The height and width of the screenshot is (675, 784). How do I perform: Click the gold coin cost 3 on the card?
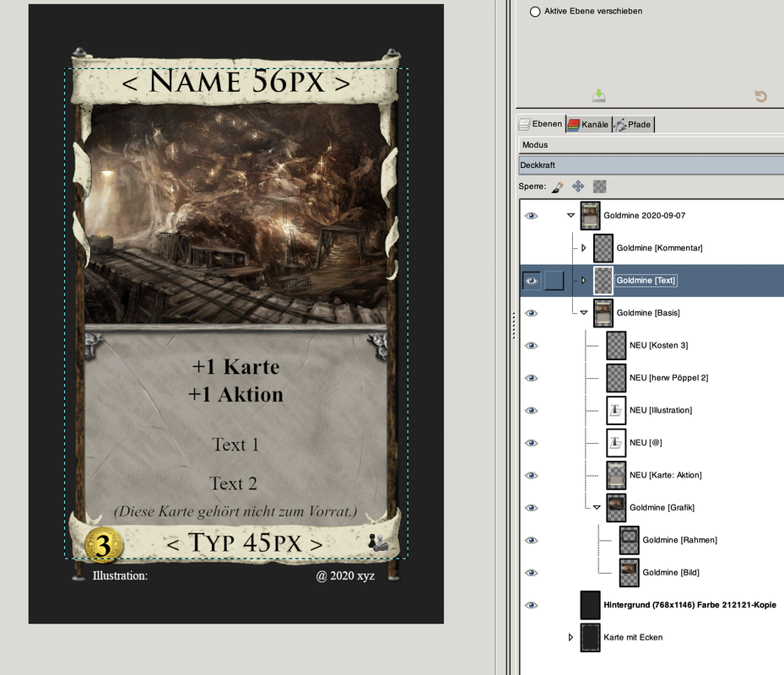coord(104,545)
